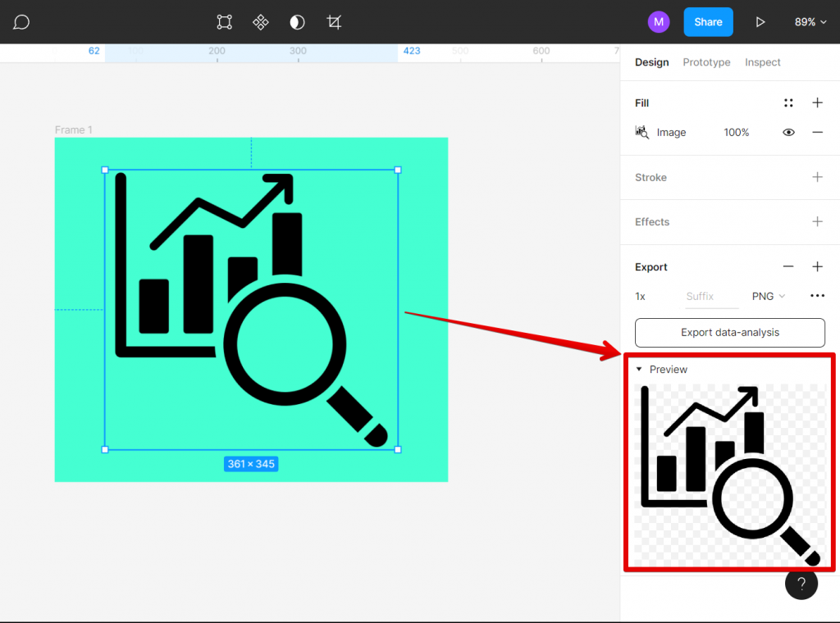The height and width of the screenshot is (623, 840).
Task: Open the 1x export scale dropdown
Action: tap(640, 297)
